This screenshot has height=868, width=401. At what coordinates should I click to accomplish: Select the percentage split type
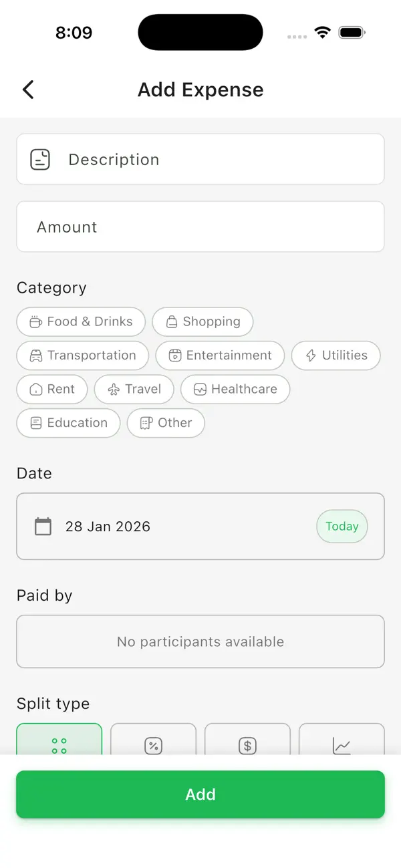pyautogui.click(x=153, y=746)
